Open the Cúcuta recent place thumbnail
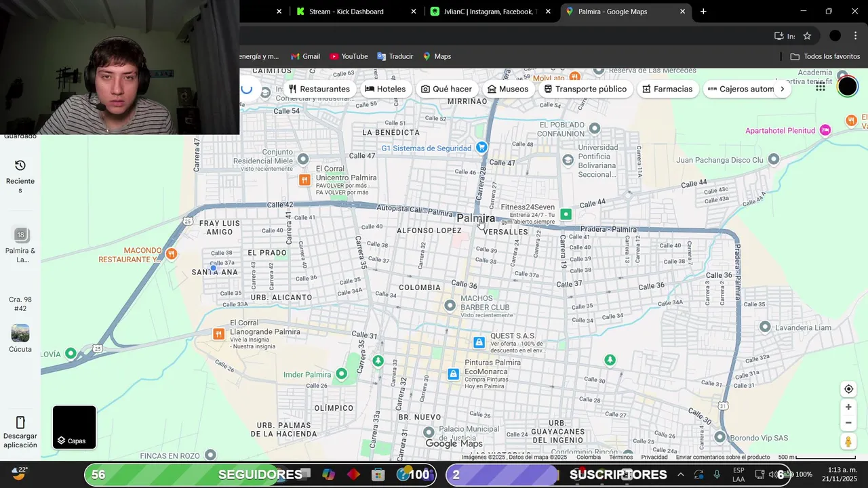The image size is (868, 488). click(x=20, y=333)
